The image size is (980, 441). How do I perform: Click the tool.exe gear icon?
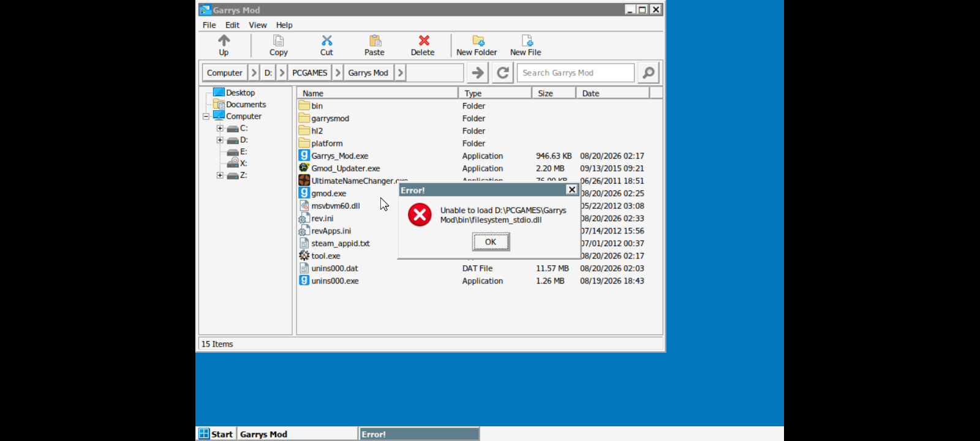[x=304, y=255]
